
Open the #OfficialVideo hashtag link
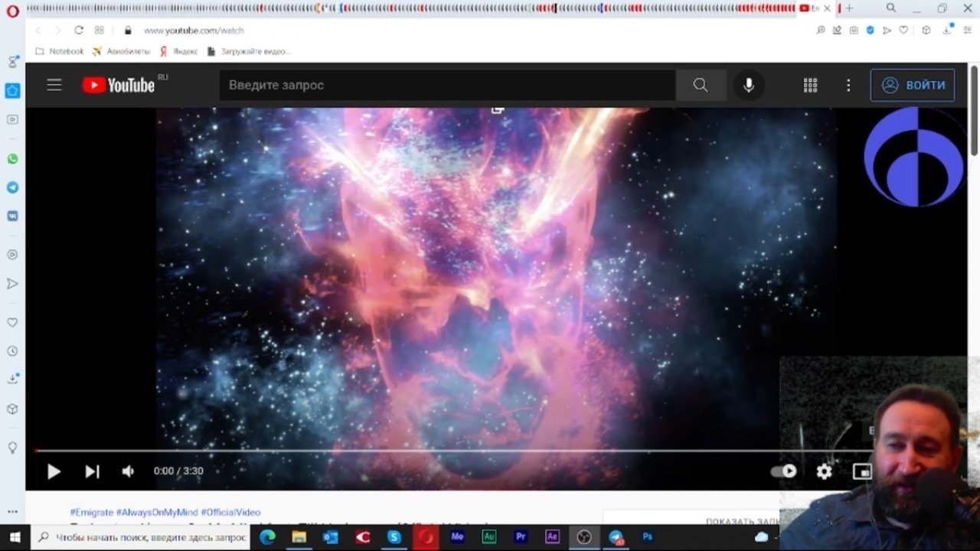[230, 512]
